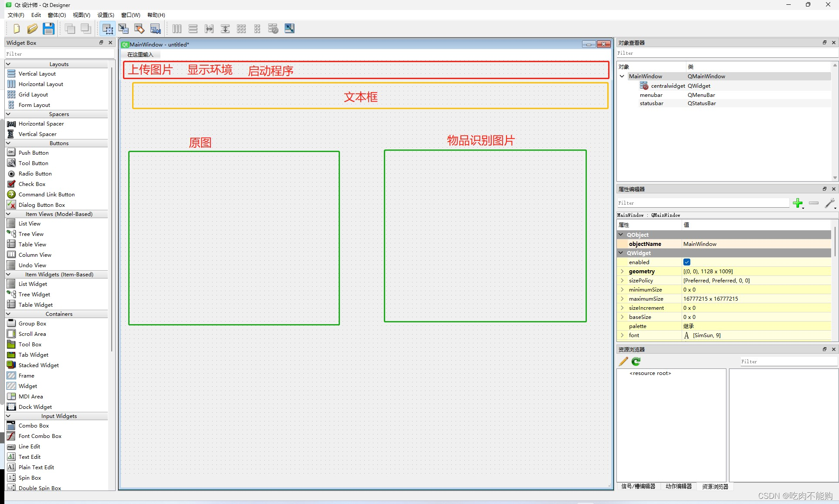Screen dimensions: 839x504
Task: Expand the sizePolicy property row
Action: [622, 280]
